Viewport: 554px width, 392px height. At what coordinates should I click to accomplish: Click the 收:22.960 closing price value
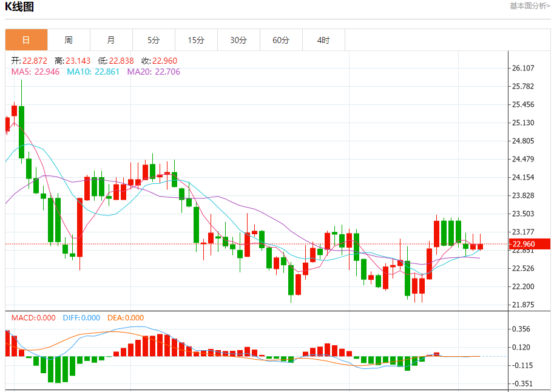click(160, 61)
